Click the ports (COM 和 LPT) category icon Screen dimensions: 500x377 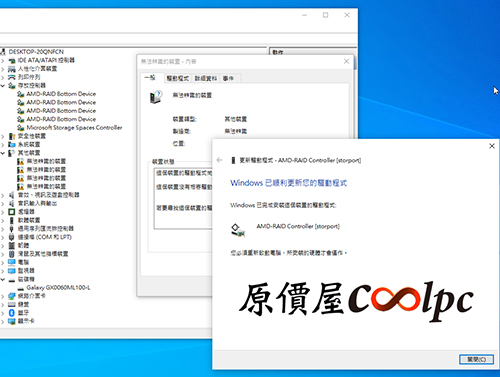12,237
